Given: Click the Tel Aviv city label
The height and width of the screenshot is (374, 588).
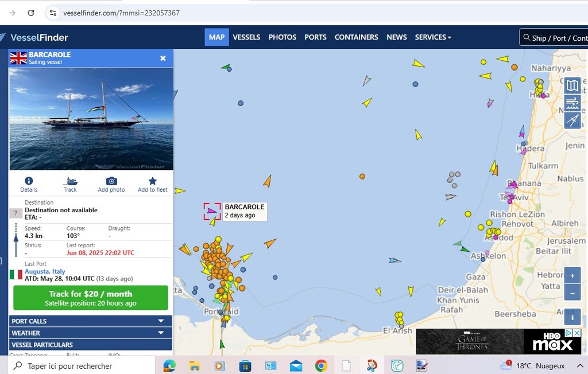Looking at the screenshot, I should tap(514, 197).
